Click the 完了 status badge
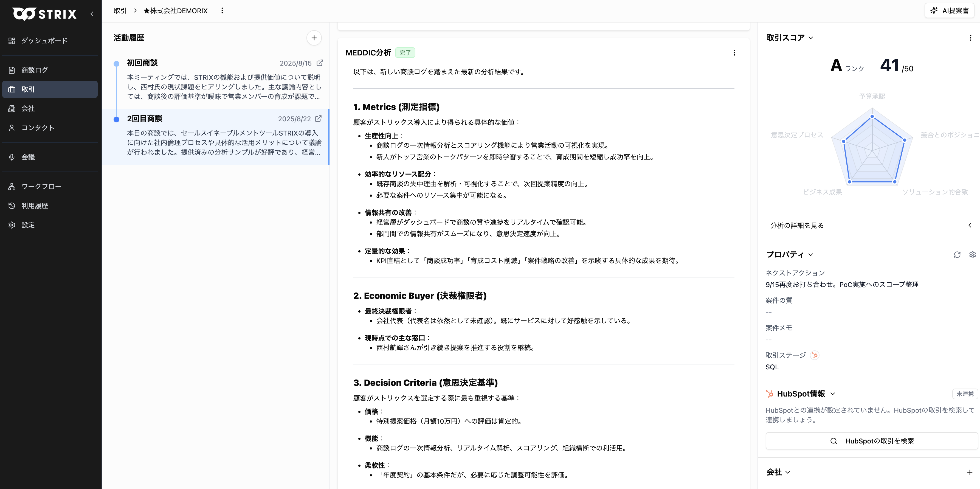 click(405, 52)
